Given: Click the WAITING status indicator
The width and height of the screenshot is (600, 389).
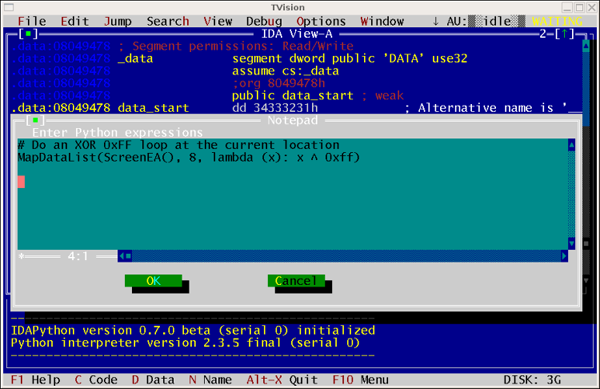Looking at the screenshot, I should click(558, 21).
